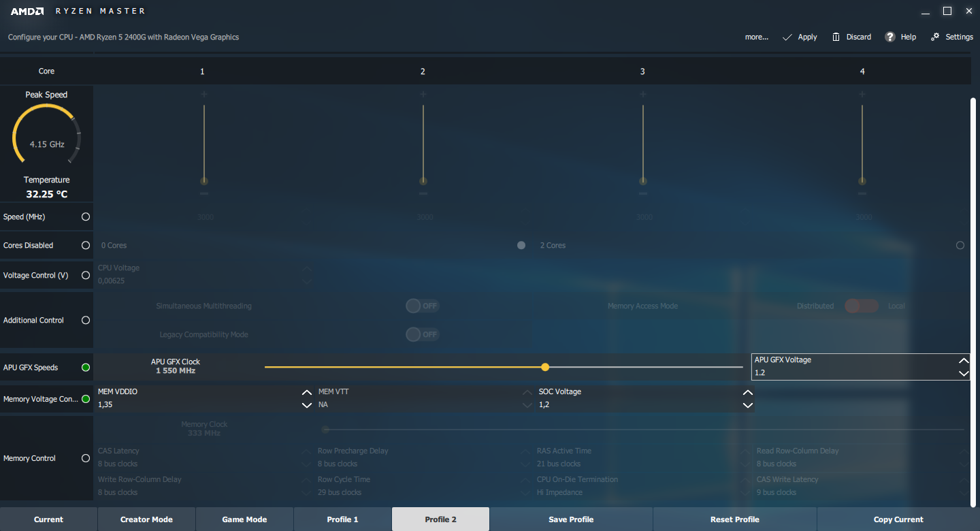Viewport: 980px width, 531px height.
Task: Switch to Current tab
Action: pyautogui.click(x=48, y=519)
